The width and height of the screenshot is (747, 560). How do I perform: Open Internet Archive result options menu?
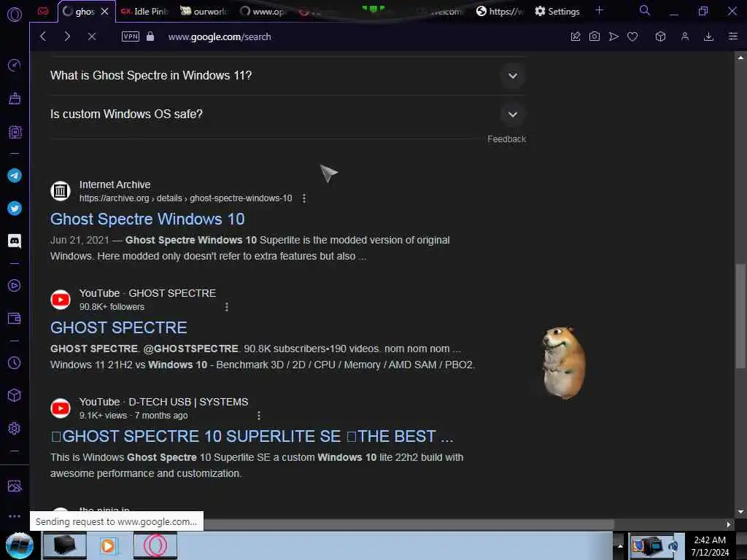(x=304, y=198)
